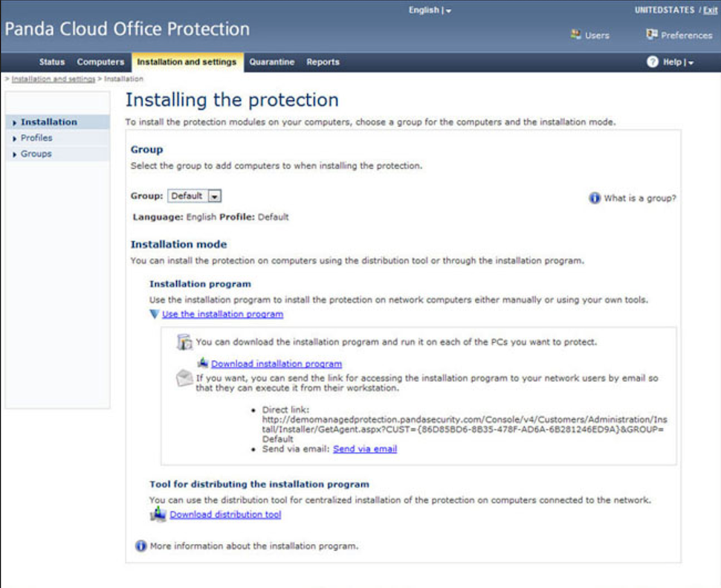Click the Exit link
The width and height of the screenshot is (721, 588).
710,10
